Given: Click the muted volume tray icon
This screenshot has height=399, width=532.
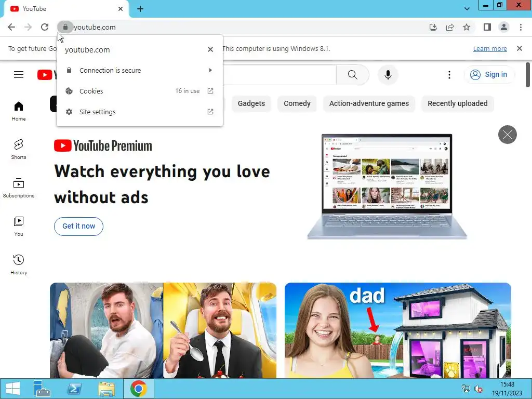Looking at the screenshot, I should tap(478, 389).
